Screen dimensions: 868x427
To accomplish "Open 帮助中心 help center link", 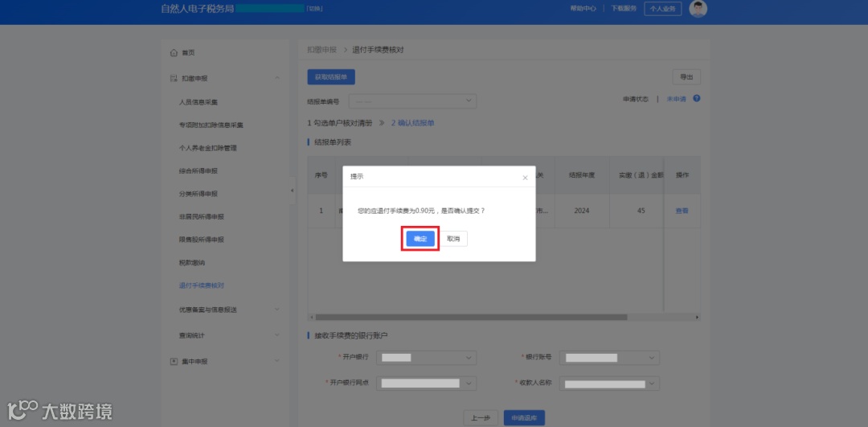I will coord(583,9).
